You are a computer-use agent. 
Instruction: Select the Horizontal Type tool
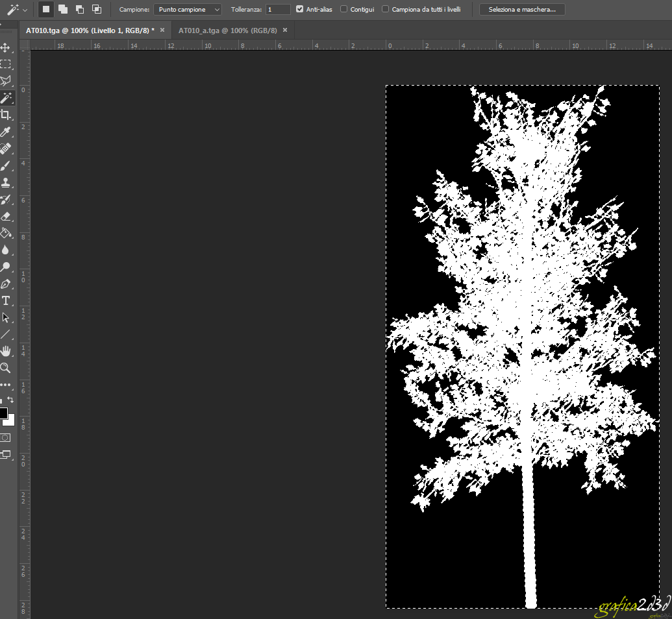click(5, 300)
